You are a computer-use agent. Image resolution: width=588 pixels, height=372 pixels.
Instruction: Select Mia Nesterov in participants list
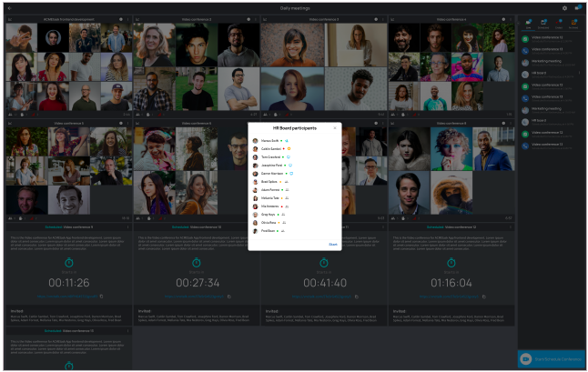(271, 206)
